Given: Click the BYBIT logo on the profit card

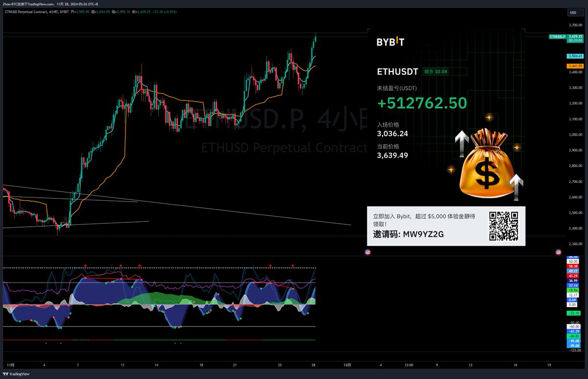Looking at the screenshot, I should [390, 42].
